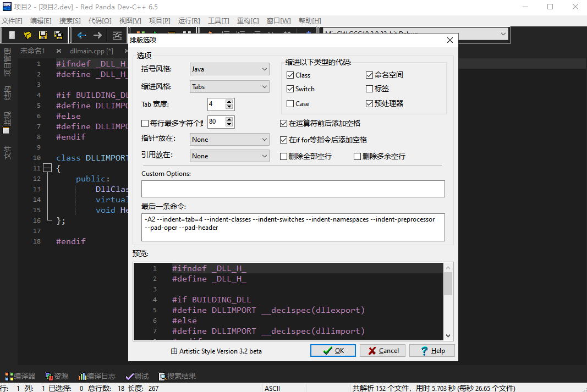Click the Save toolbar icon

pos(43,35)
